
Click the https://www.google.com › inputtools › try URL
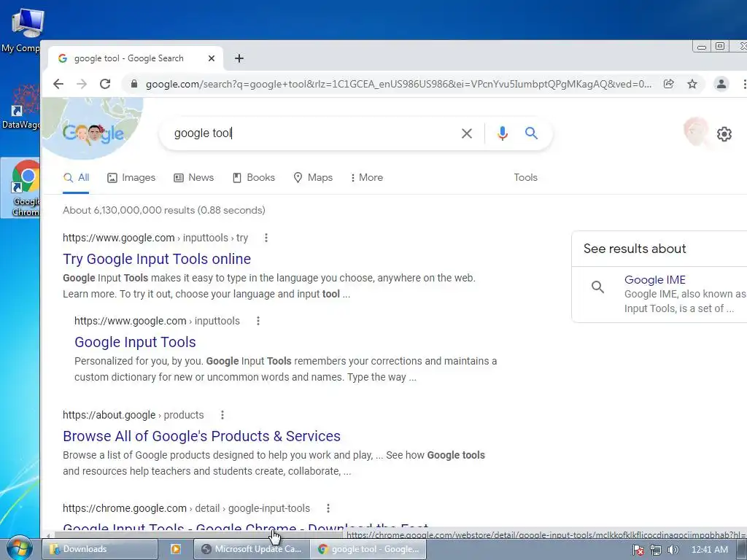[155, 238]
